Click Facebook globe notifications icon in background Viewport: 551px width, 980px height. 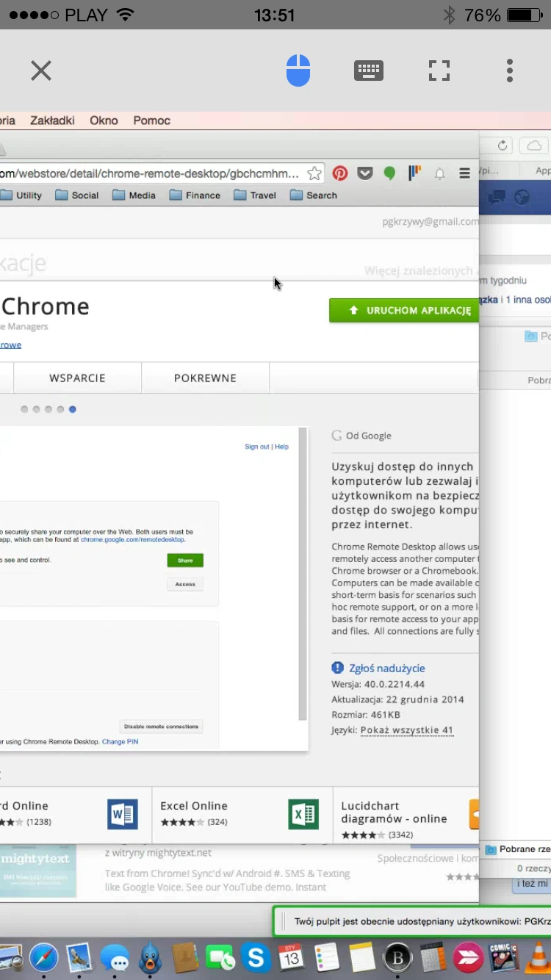(522, 197)
